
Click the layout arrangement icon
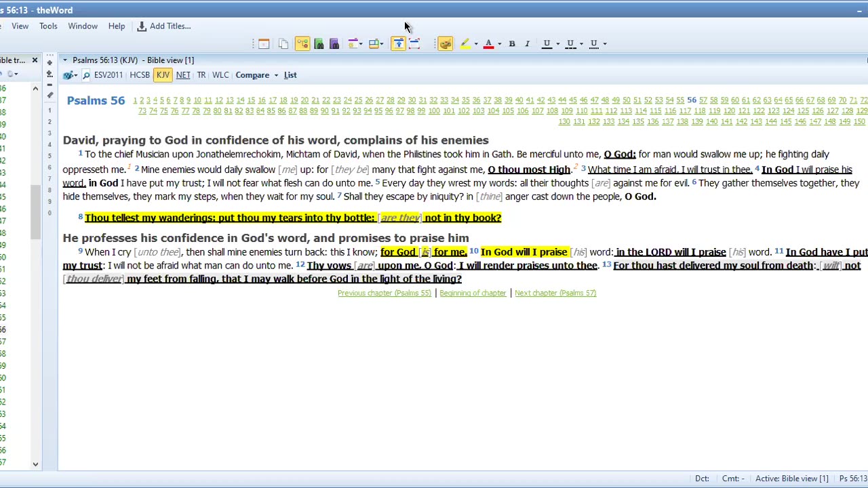coord(373,44)
